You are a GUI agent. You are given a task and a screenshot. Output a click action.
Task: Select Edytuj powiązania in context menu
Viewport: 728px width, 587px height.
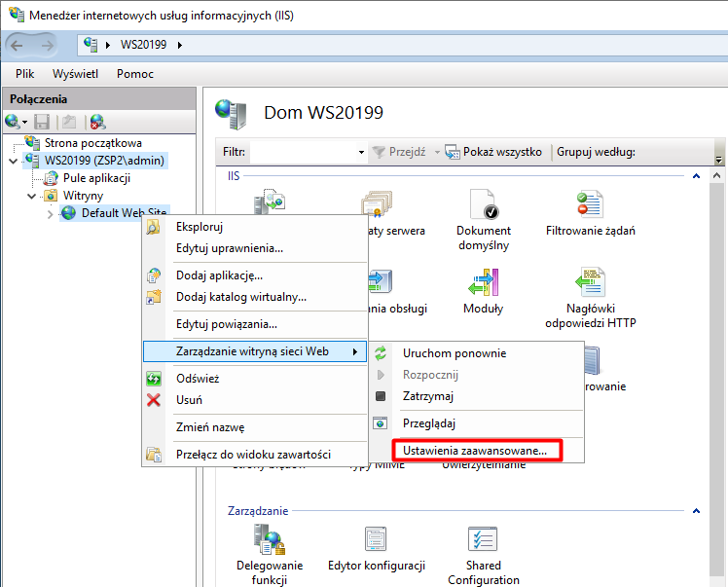226,324
